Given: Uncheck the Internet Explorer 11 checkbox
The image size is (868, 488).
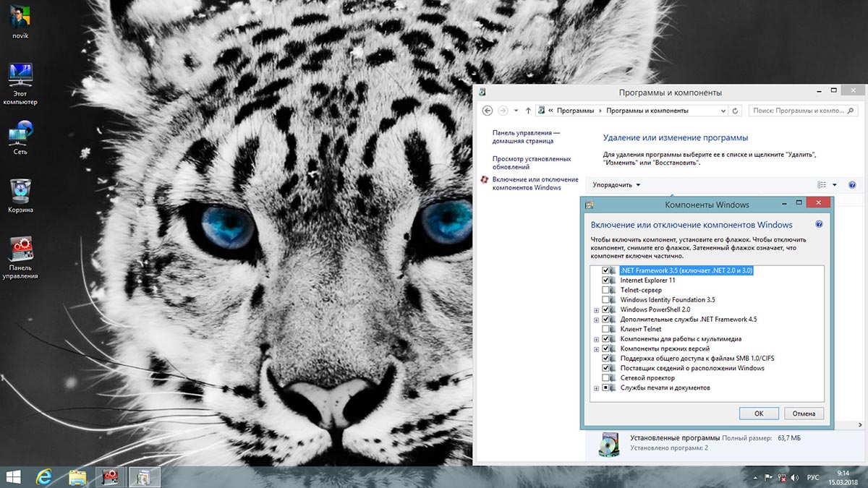Looking at the screenshot, I should pos(605,281).
